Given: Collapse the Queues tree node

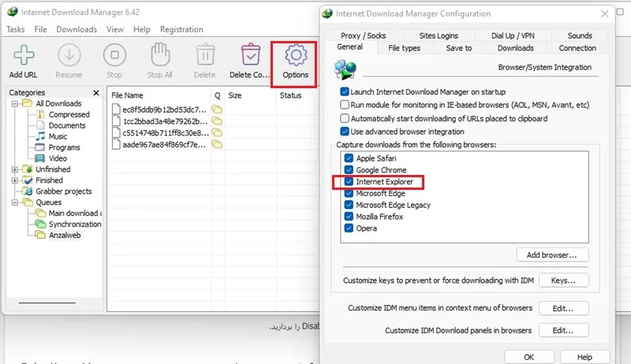Looking at the screenshot, I should pyautogui.click(x=15, y=202).
